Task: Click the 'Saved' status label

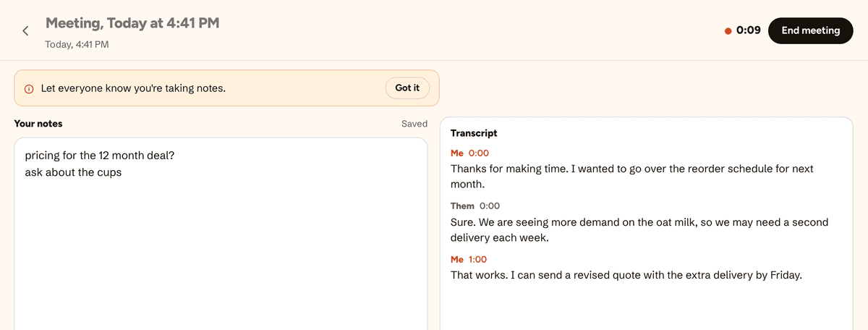Action: click(414, 124)
